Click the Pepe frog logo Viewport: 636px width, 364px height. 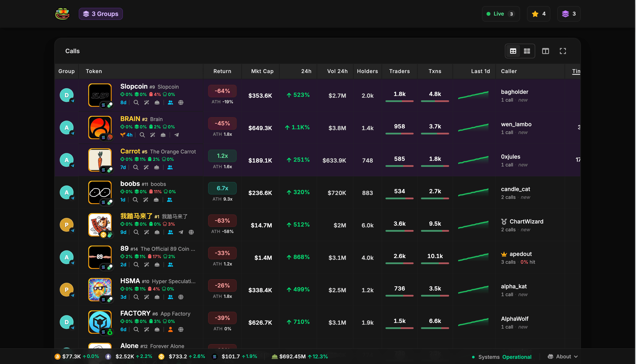point(62,14)
